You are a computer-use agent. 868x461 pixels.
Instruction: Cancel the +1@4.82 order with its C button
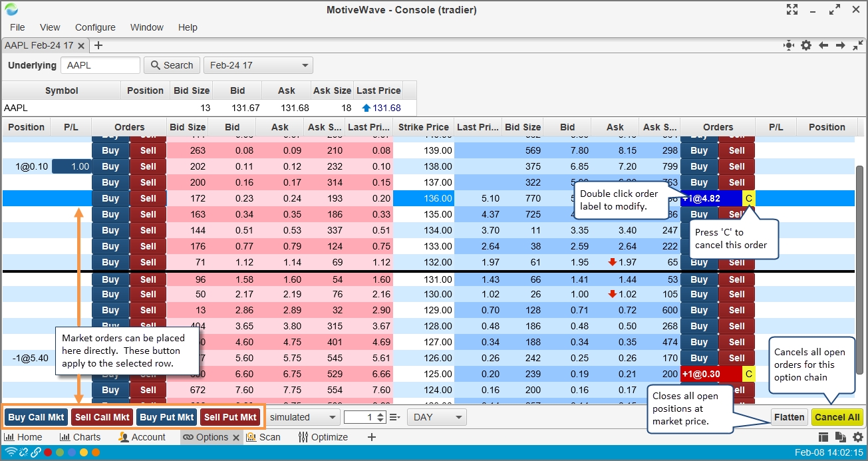(749, 198)
